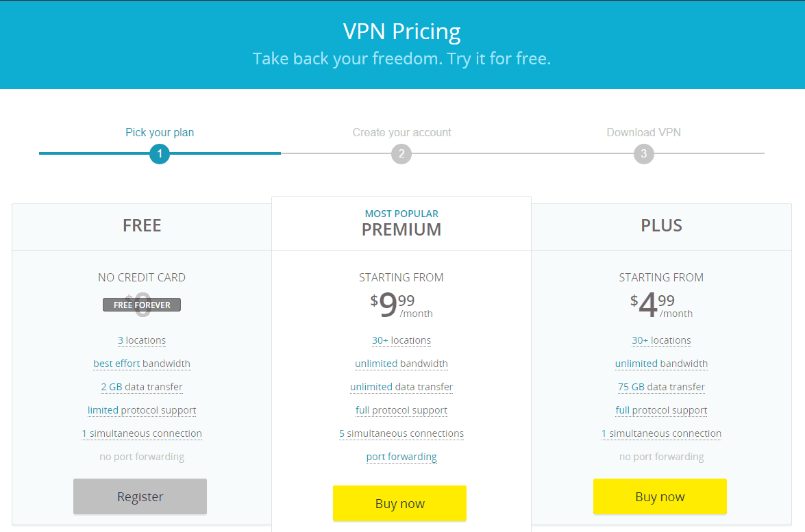Click step 1 circle Pick your plan
The width and height of the screenshot is (805, 532).
(160, 154)
